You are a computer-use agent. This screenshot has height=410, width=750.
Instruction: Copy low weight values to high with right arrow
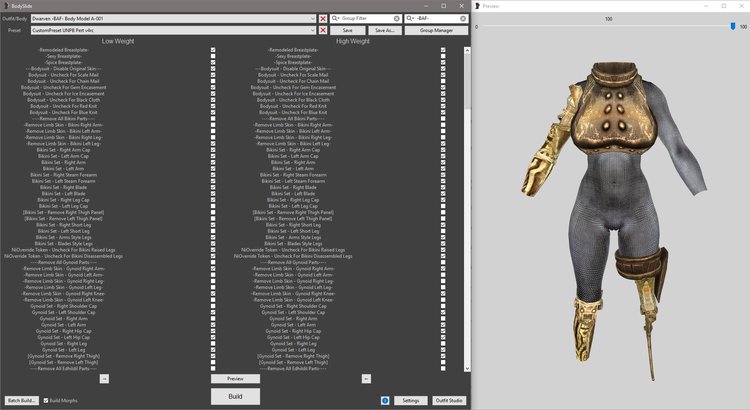[104, 378]
